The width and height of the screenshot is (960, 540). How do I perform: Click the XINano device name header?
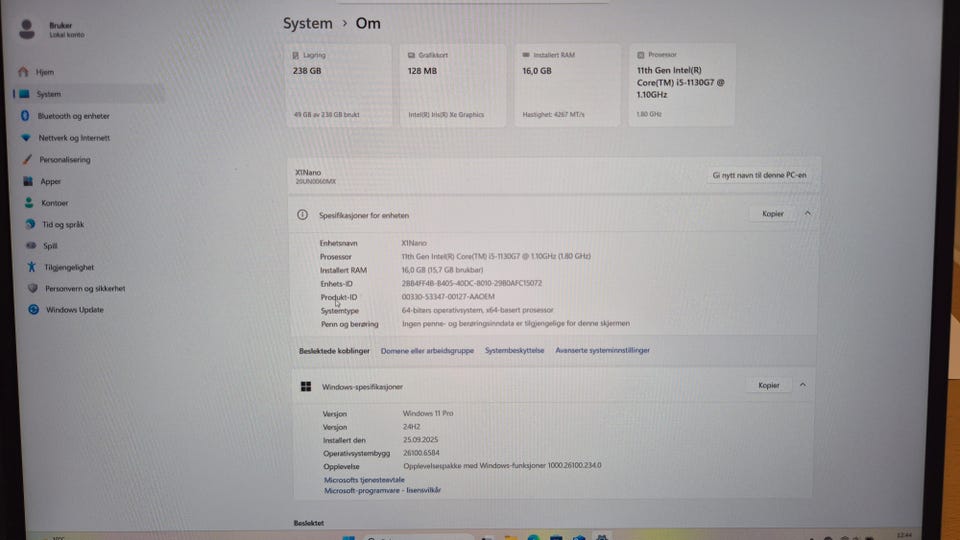click(308, 173)
